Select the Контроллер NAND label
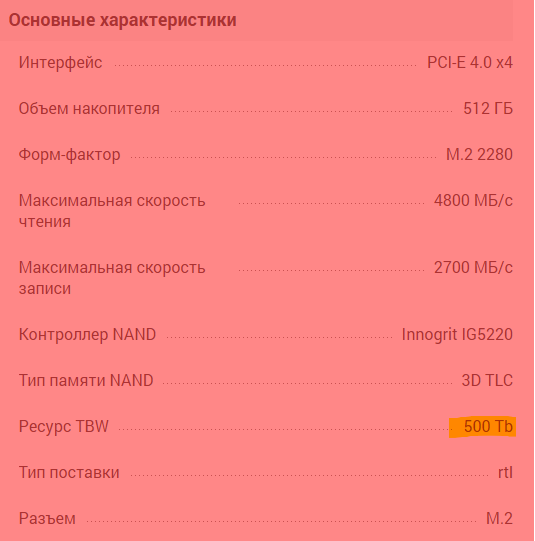Image resolution: width=535 pixels, height=541 pixels. click(87, 334)
